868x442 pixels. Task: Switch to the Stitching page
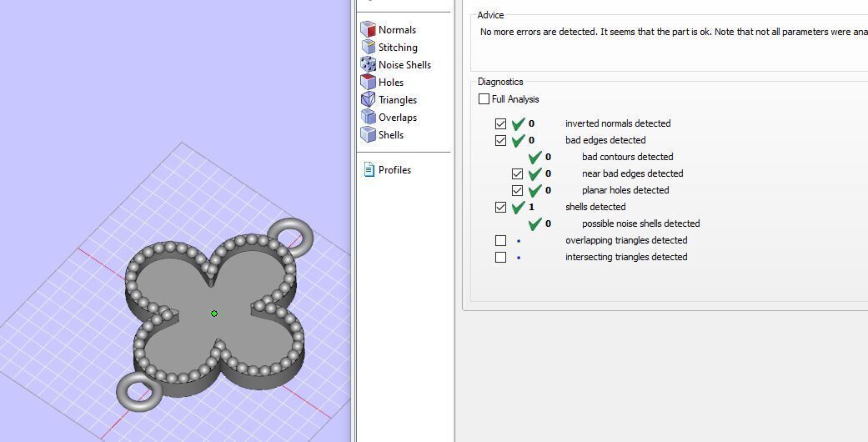coord(398,48)
